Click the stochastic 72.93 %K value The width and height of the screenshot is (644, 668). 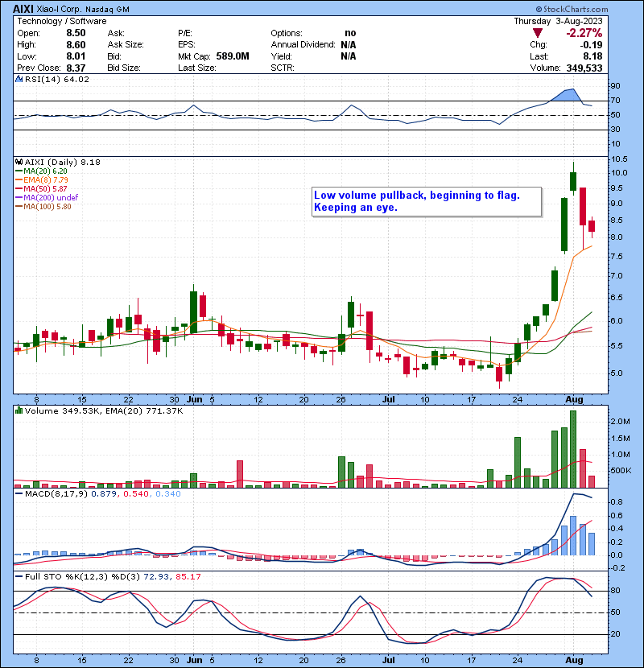tap(155, 576)
